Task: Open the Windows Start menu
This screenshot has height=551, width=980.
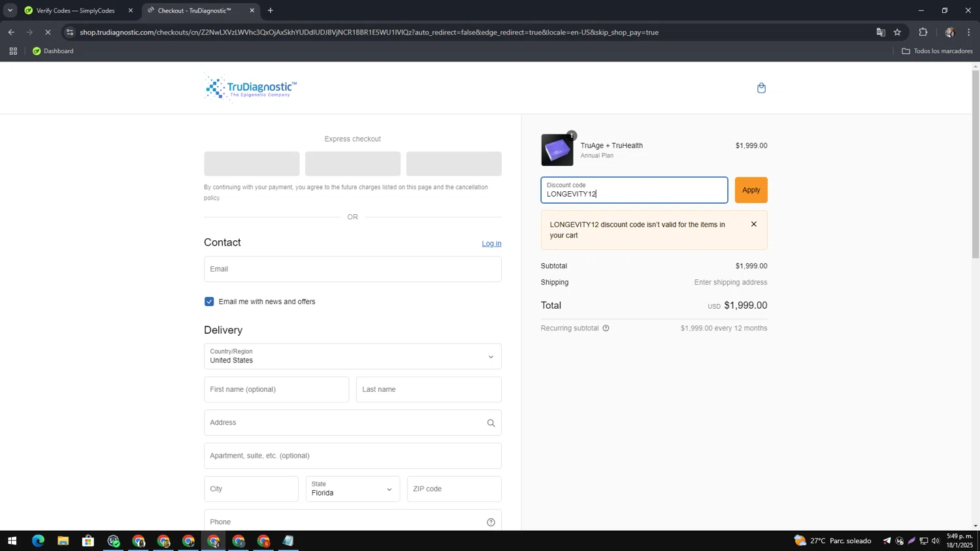Action: coord(12,541)
